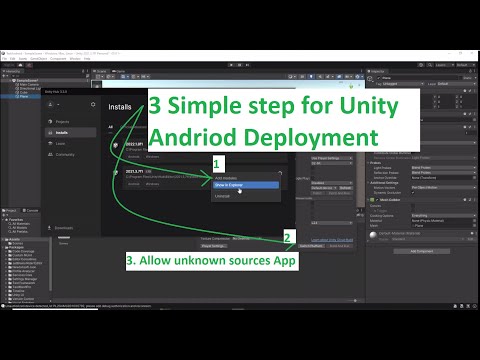Open Cooking Options dropdown showing Everything

444,216
